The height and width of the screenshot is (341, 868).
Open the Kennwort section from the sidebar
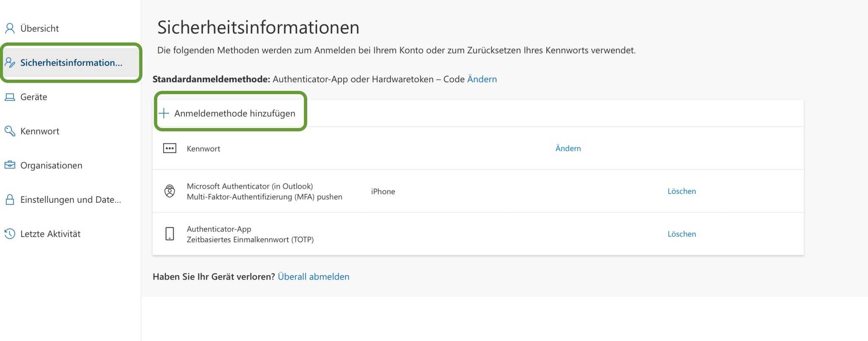40,131
